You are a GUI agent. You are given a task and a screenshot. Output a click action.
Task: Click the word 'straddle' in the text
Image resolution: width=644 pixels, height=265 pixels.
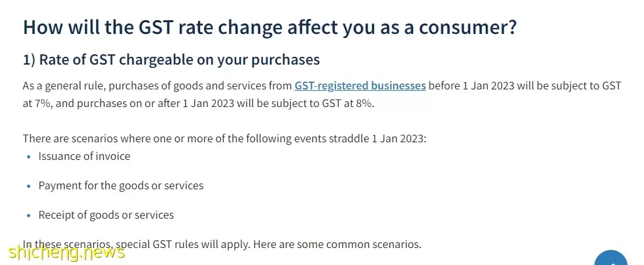tap(348, 138)
